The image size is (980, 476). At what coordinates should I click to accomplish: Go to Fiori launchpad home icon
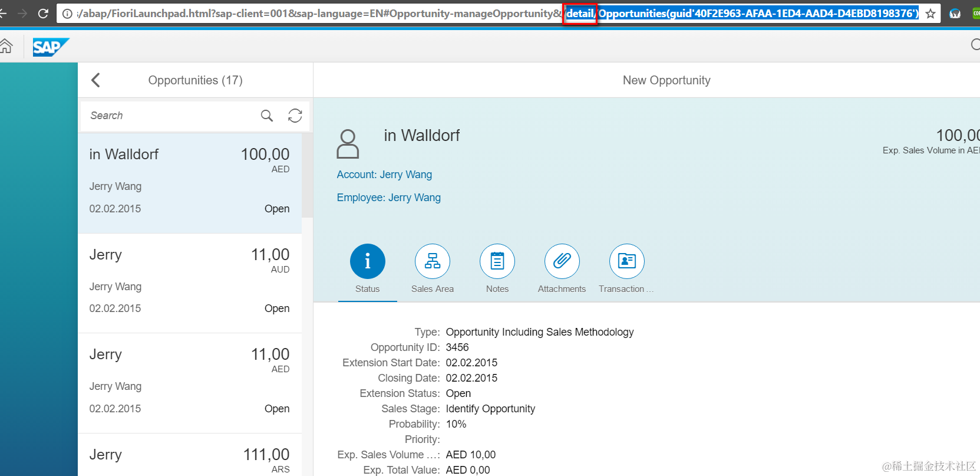tap(6, 46)
